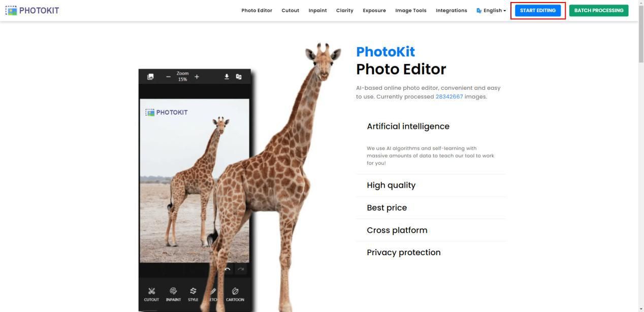
Task: Click the page vertical scrollbar
Action: tap(641, 156)
